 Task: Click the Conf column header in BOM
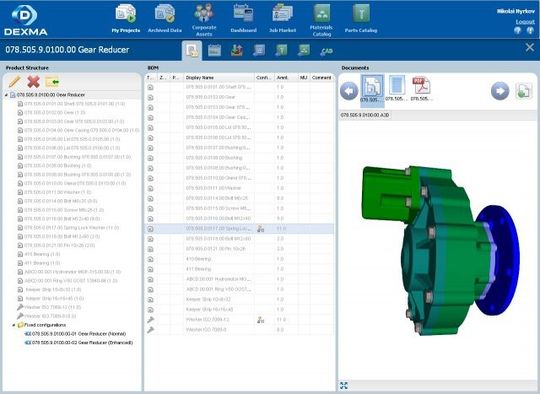(x=264, y=78)
